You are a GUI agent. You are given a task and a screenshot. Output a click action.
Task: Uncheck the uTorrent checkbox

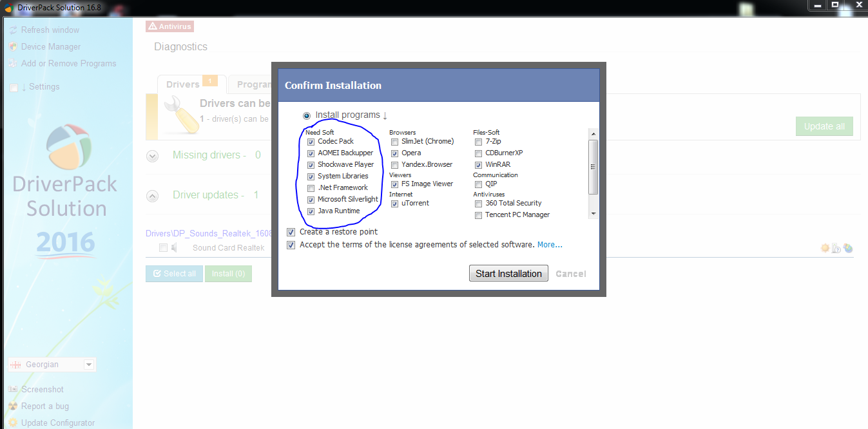click(395, 204)
